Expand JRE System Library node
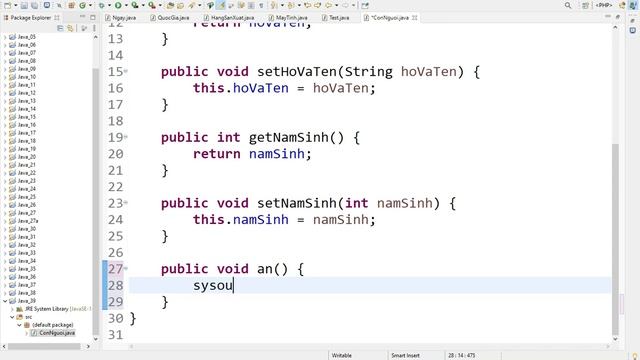The image size is (640, 360). pos(12,309)
